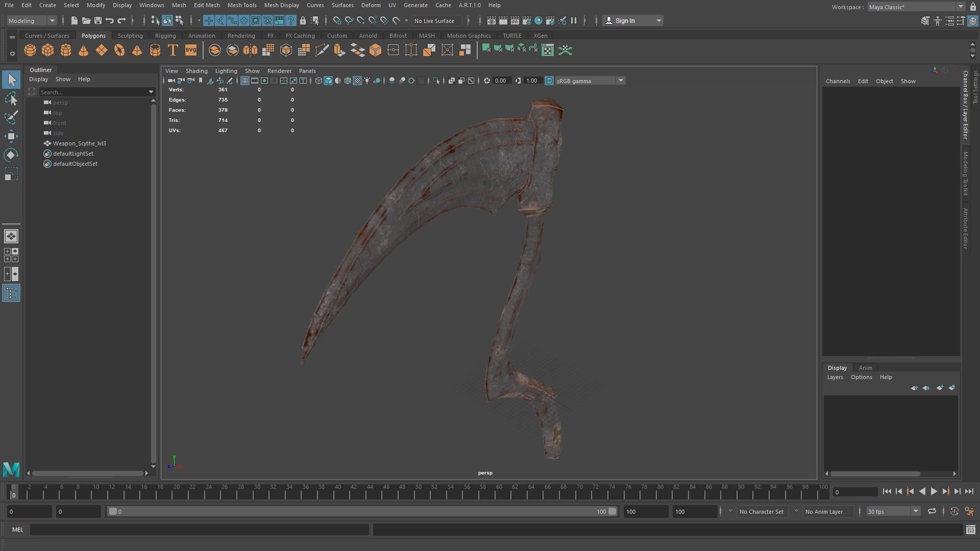Open the sRGB gamma view transform dropdown
This screenshot has height=551, width=980.
coord(590,81)
